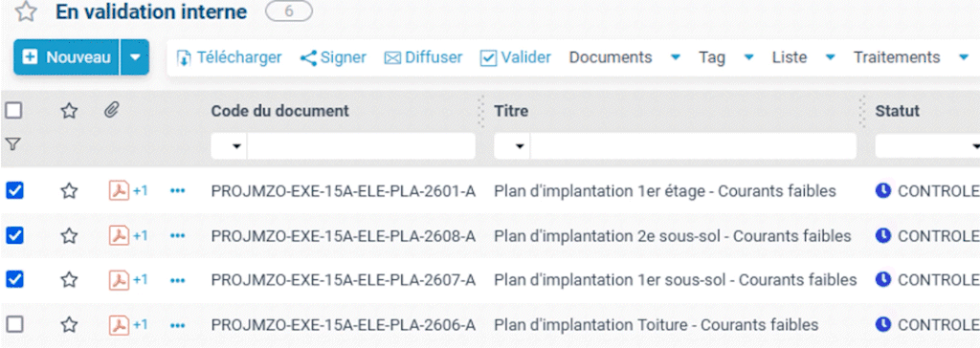
Task: Open PDF attachment of PLA-2601-A document
Action: tap(119, 190)
